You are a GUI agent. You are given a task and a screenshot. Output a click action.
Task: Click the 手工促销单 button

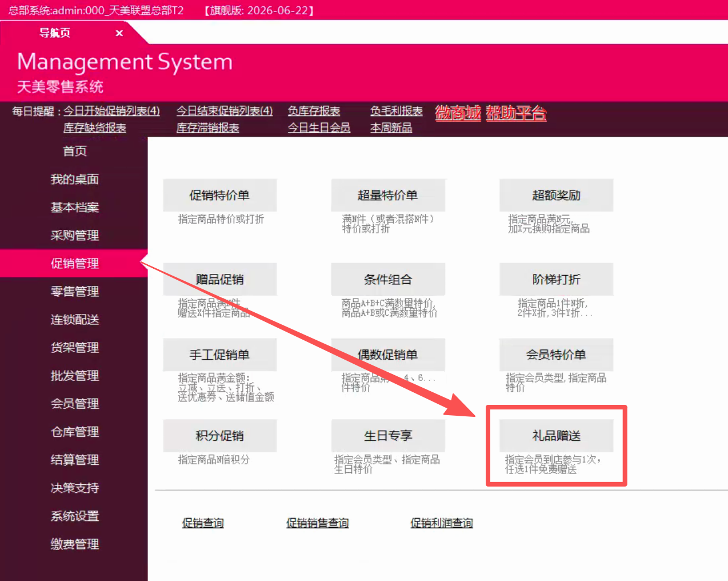click(x=220, y=355)
